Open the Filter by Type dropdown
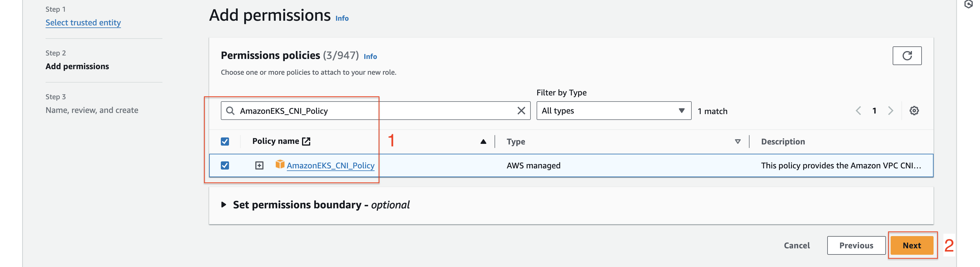Viewport: 980px width, 267px height. pos(613,111)
